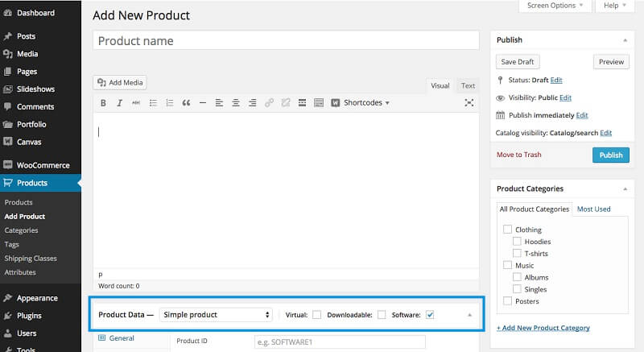Apply italic formatting in the editor toolbar
This screenshot has height=352, width=644.
(x=119, y=102)
